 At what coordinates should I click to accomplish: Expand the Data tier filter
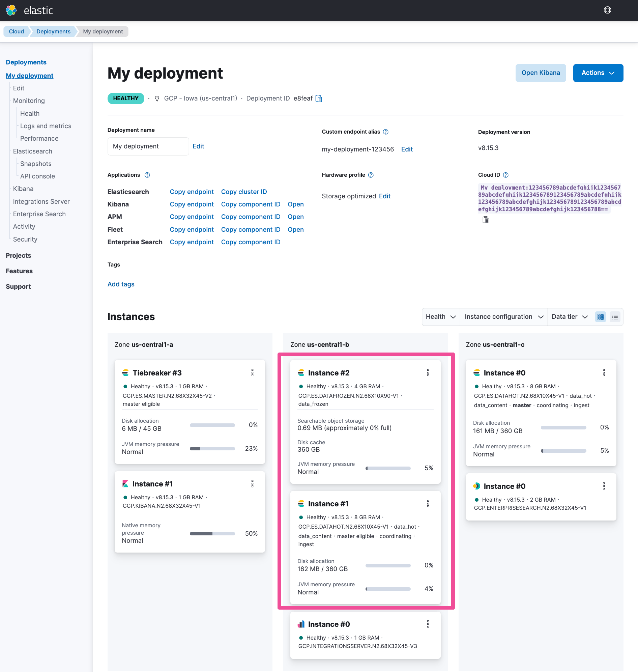click(x=569, y=317)
